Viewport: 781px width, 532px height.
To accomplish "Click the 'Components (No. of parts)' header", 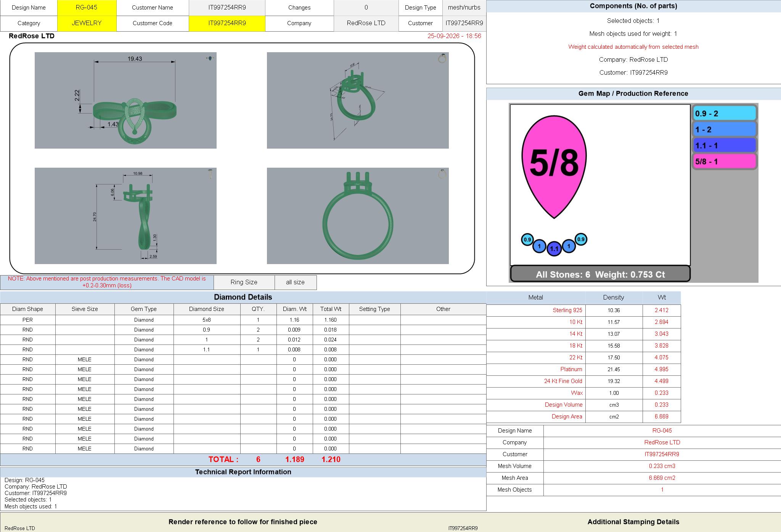I will click(633, 6).
